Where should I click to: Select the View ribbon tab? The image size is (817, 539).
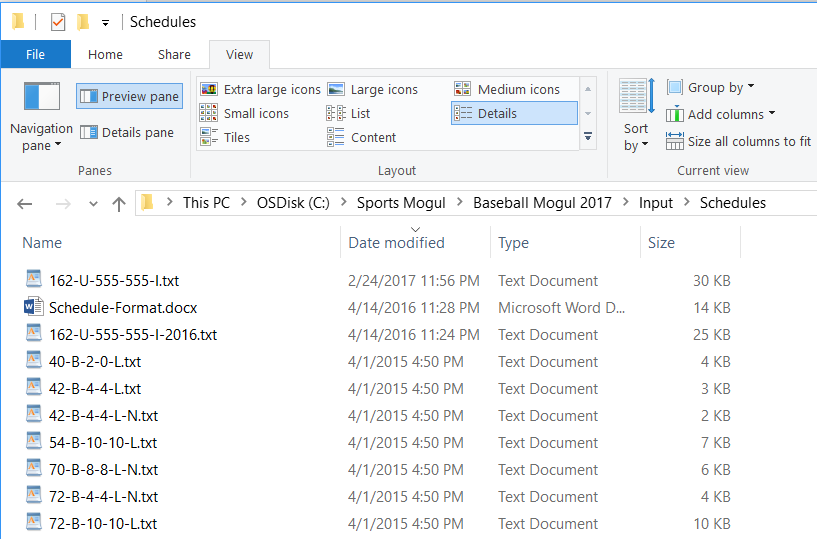pyautogui.click(x=239, y=54)
